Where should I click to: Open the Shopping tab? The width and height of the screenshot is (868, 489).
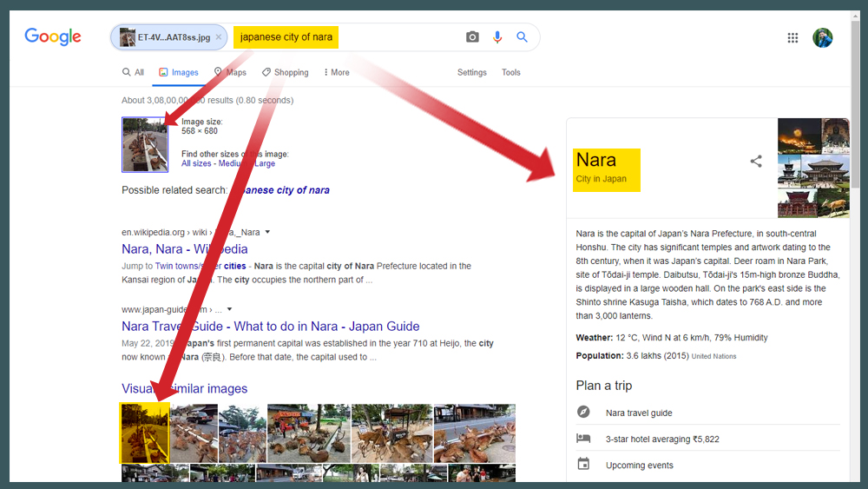(285, 73)
